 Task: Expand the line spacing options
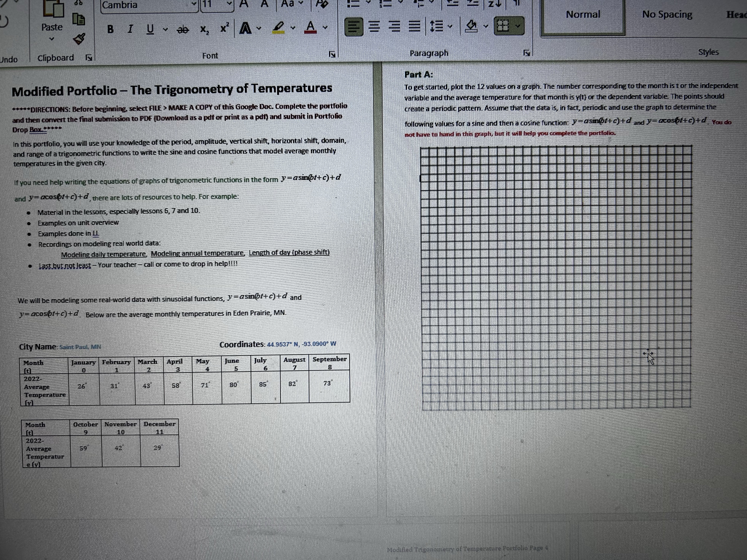tap(449, 26)
